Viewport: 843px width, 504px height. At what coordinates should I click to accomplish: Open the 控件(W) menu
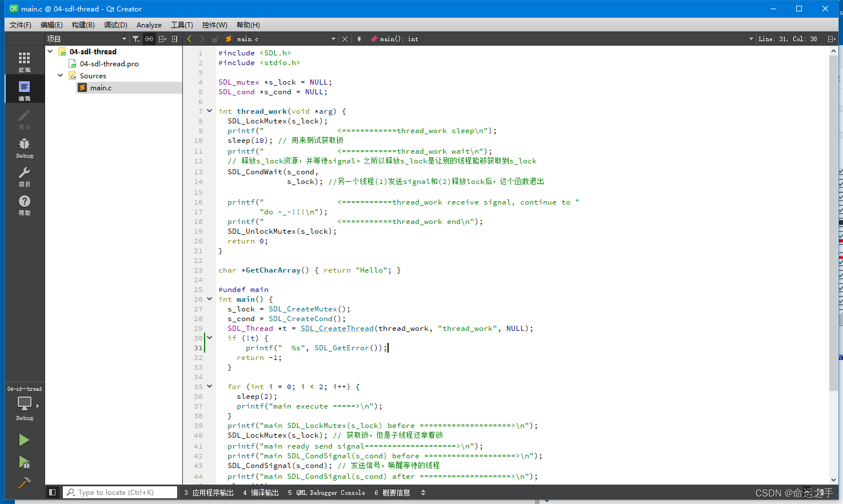click(215, 25)
